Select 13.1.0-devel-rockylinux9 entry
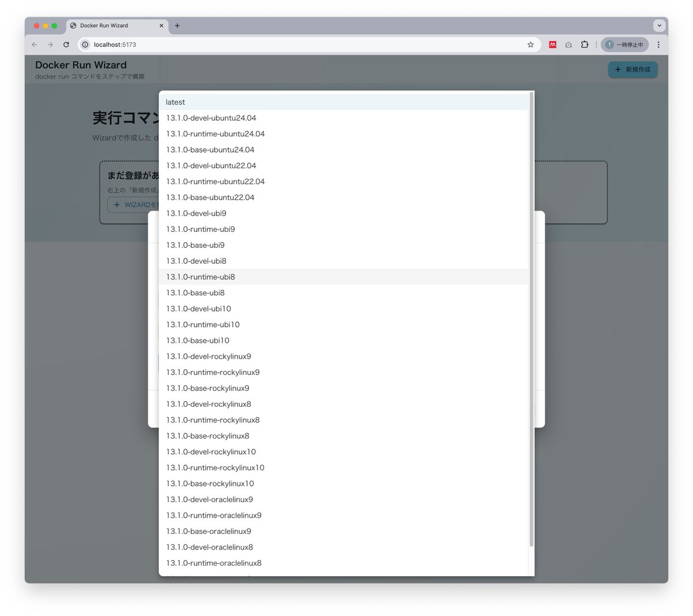693x616 pixels. (344, 356)
